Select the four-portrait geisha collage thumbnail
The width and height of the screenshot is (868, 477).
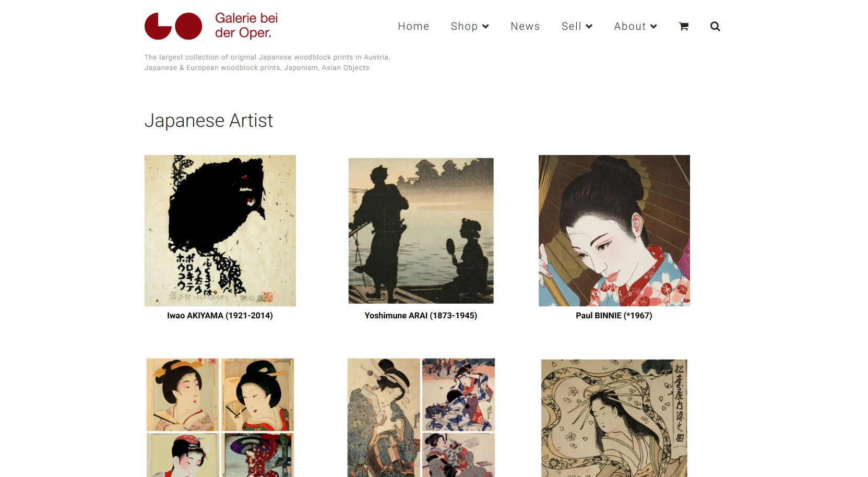tap(220, 417)
